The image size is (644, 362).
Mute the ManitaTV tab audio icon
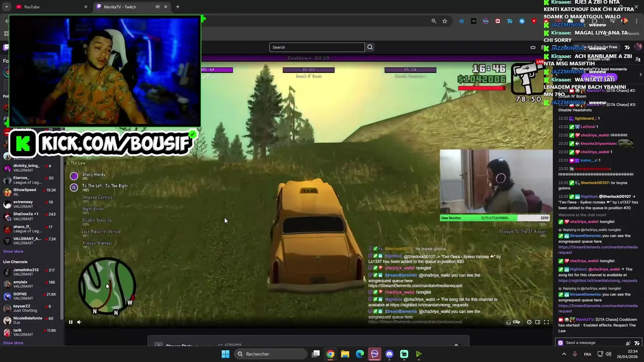click(x=157, y=7)
